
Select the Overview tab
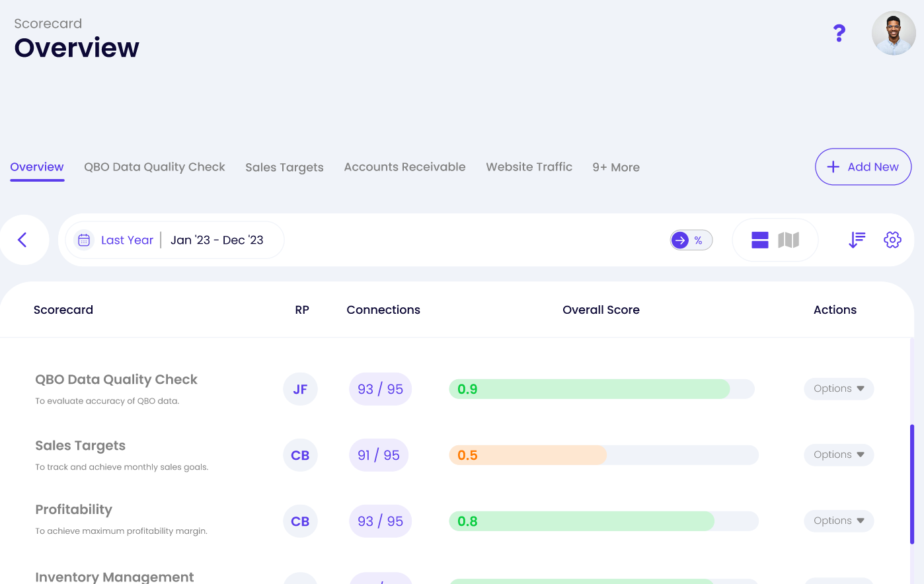click(x=37, y=167)
